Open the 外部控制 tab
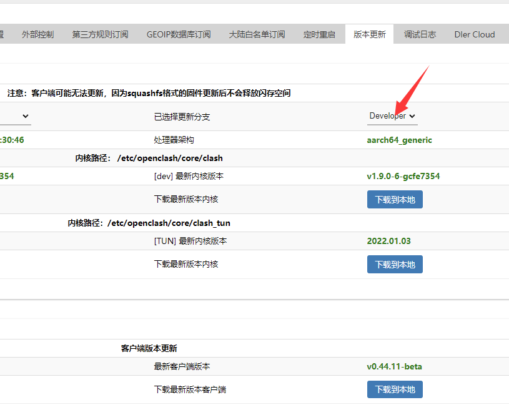 click(x=37, y=34)
